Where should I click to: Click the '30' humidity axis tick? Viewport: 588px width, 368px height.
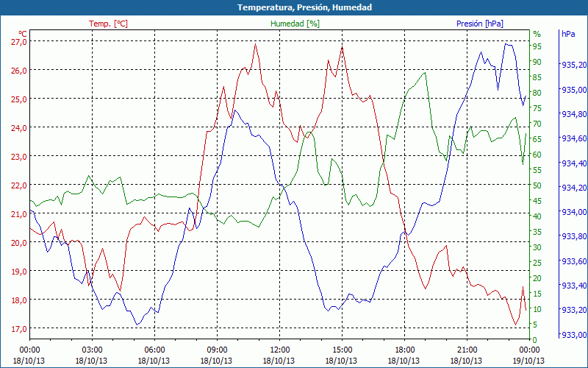coord(537,247)
